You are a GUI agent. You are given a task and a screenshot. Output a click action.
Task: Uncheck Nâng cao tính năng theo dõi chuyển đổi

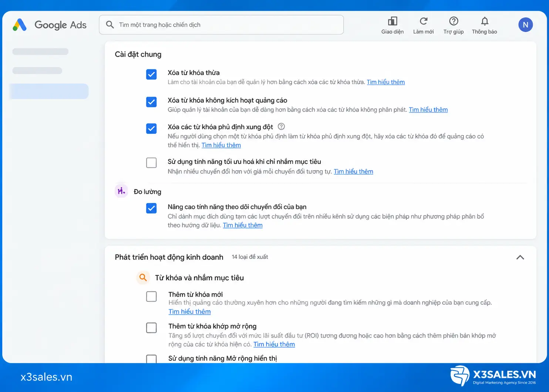click(151, 208)
